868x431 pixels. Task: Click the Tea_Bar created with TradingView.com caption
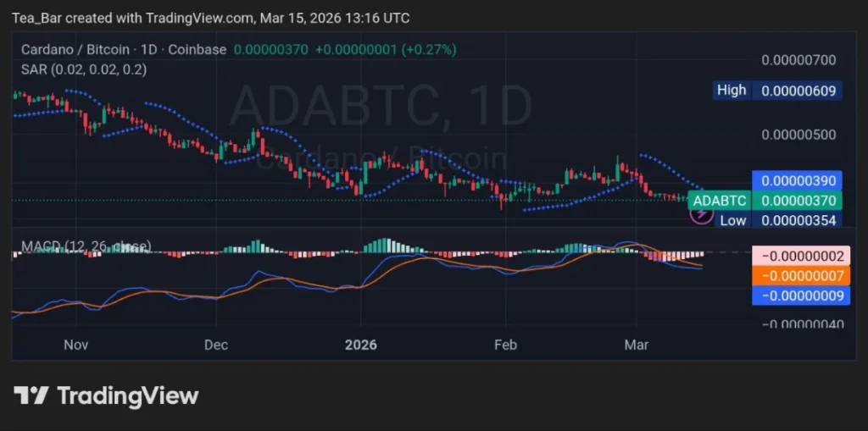[211, 19]
